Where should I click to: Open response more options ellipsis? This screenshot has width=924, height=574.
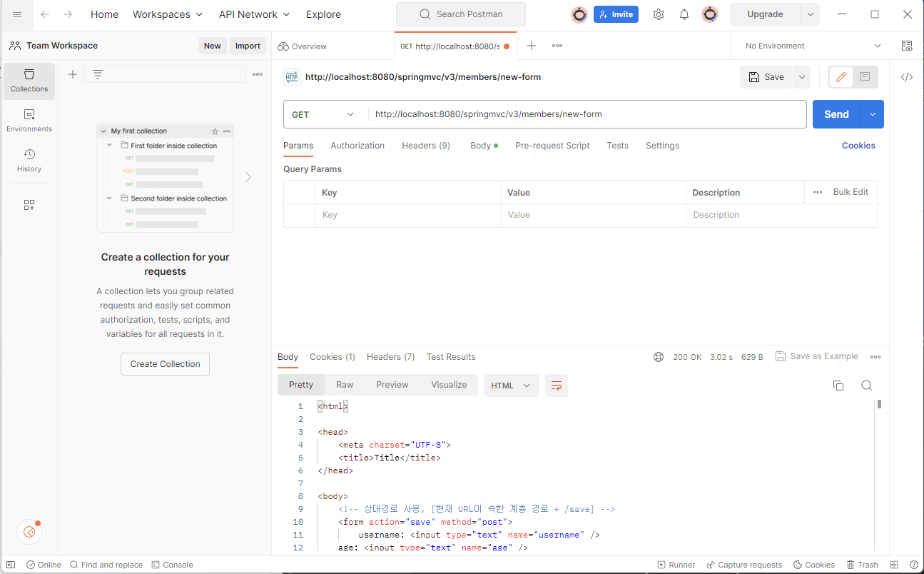(x=875, y=357)
